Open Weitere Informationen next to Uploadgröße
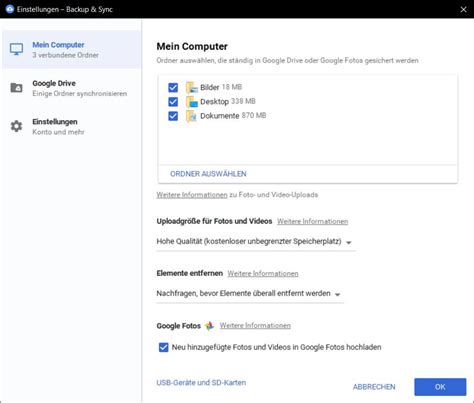Screen dimensions: 474x403 (312, 221)
